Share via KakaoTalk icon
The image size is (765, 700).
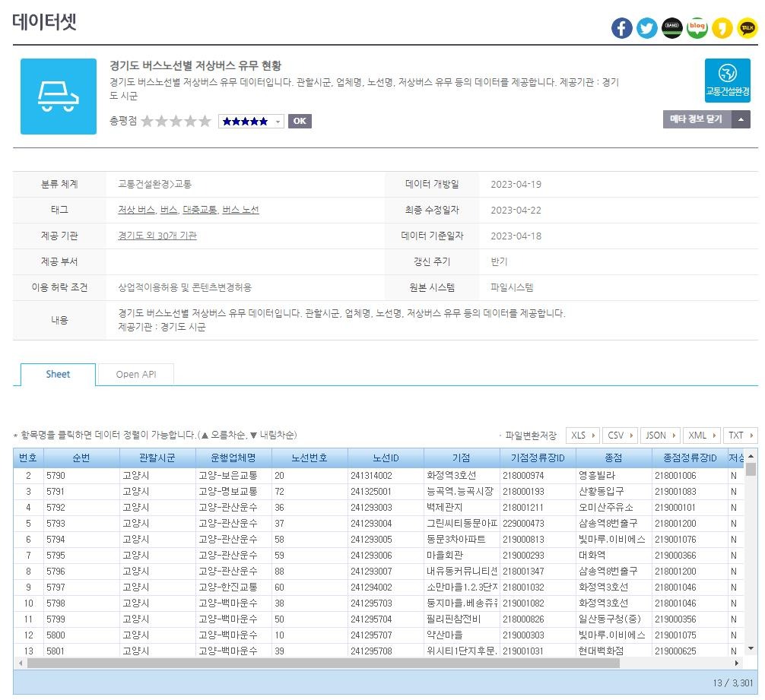click(748, 28)
